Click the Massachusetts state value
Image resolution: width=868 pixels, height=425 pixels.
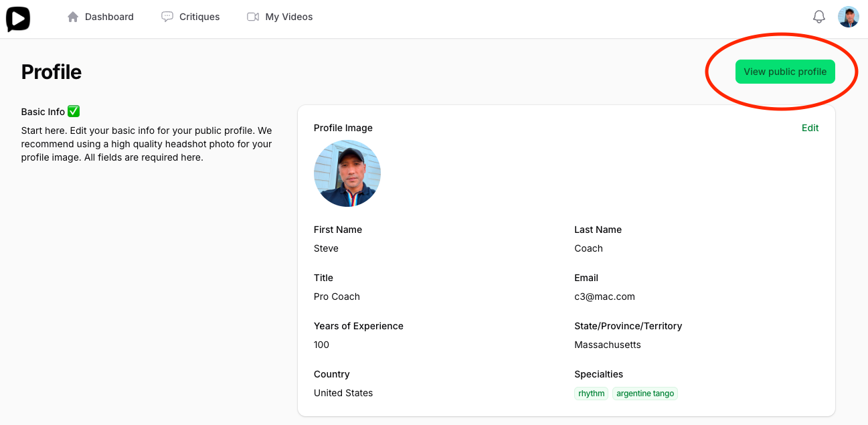tap(607, 345)
